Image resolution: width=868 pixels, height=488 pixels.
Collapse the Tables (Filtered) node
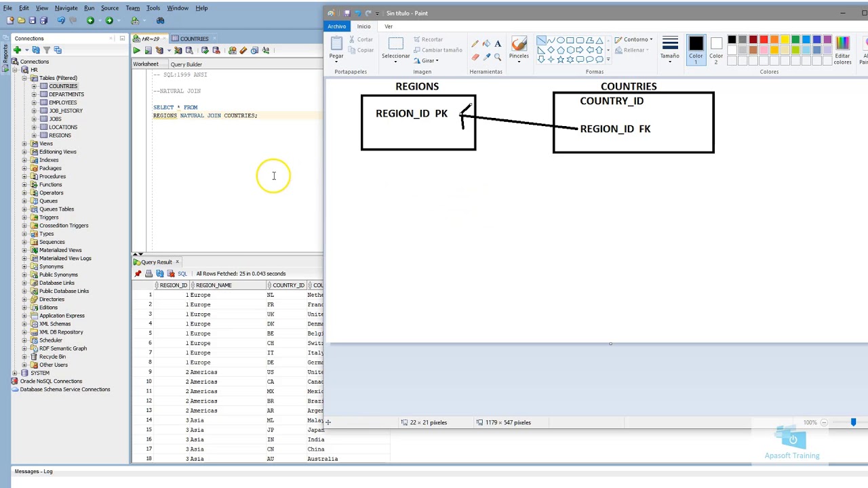pos(25,78)
